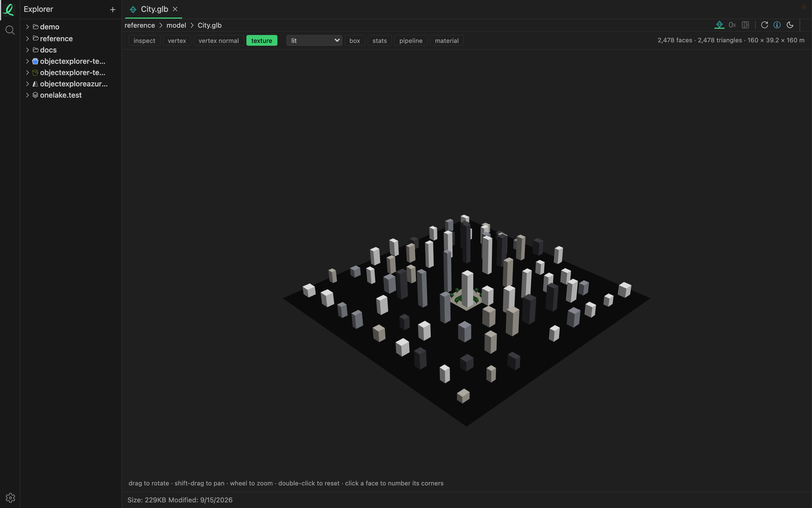Toggle the vertex normal button
The width and height of the screenshot is (812, 508).
click(219, 41)
